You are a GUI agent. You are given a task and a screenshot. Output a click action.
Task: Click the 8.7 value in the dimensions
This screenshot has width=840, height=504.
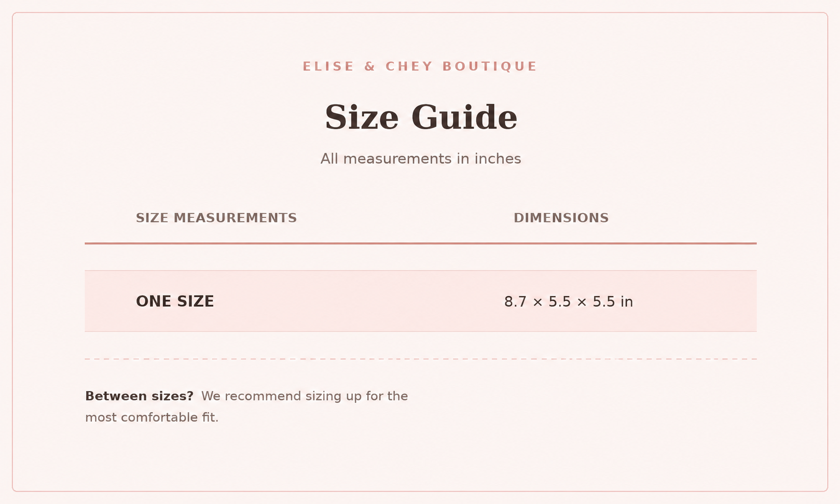[x=515, y=302]
